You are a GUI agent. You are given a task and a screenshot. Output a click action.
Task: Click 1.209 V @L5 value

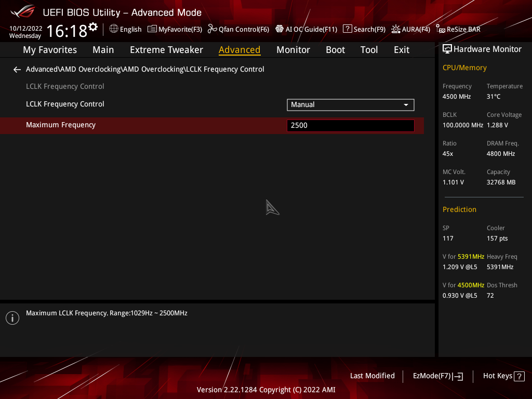point(460,267)
